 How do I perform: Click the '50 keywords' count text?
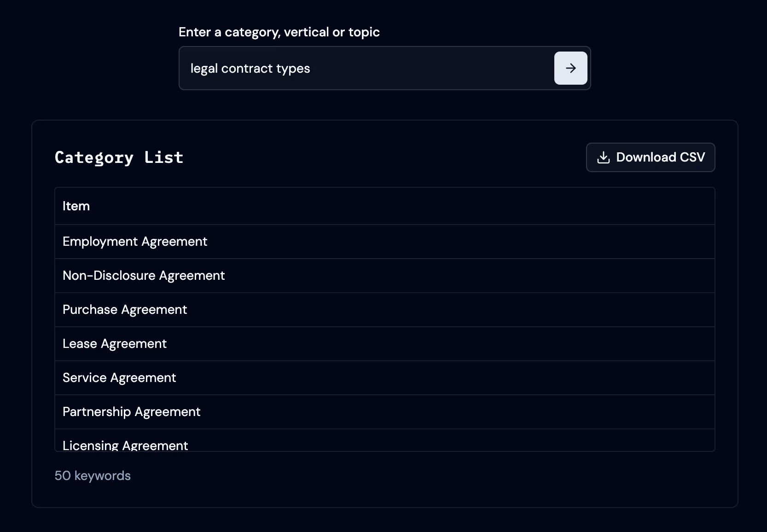93,476
